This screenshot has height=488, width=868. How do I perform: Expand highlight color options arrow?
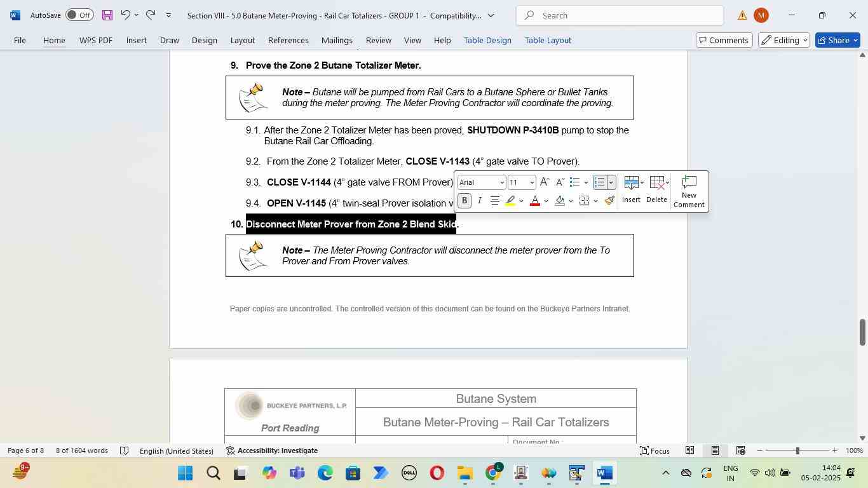521,201
